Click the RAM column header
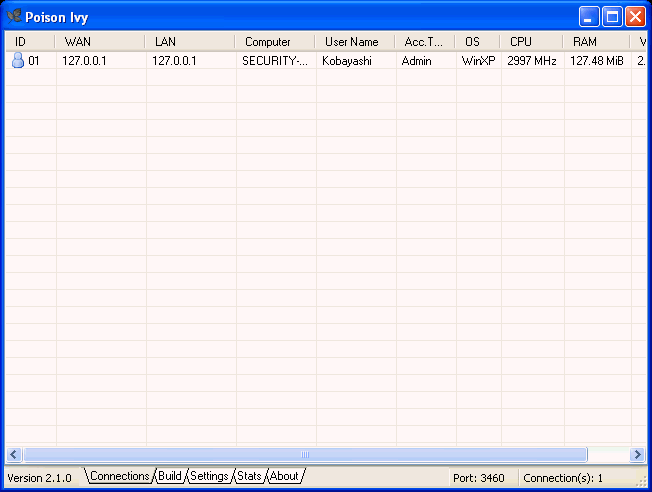This screenshot has height=492, width=652. tap(597, 42)
